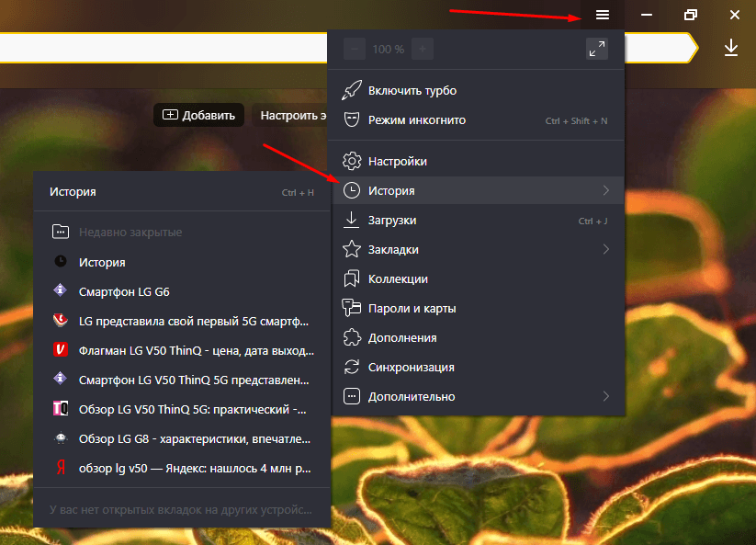Image resolution: width=756 pixels, height=545 pixels.
Task: Click the Дополнительно three-dots icon
Action: point(352,396)
